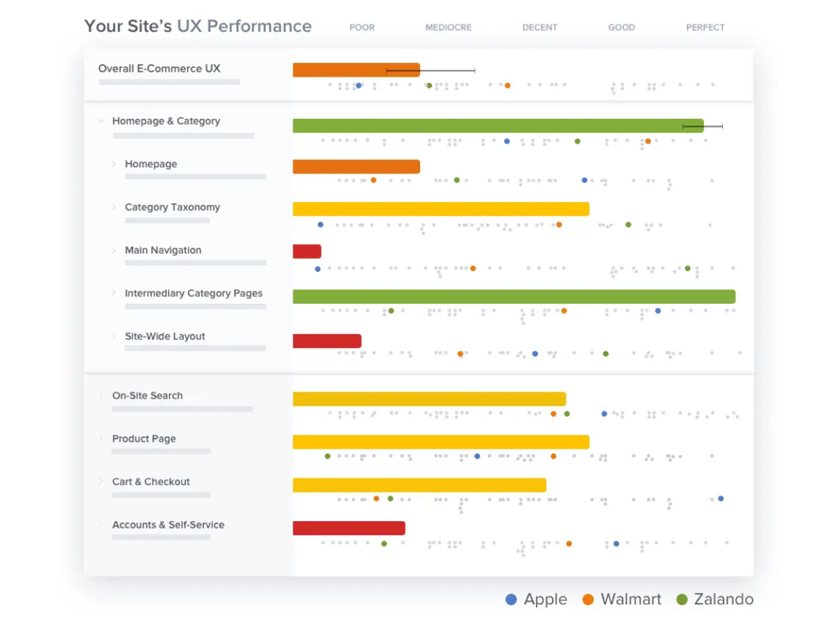This screenshot has width=840, height=622.
Task: Collapse the Homepage & Category section chevron
Action: tap(101, 121)
